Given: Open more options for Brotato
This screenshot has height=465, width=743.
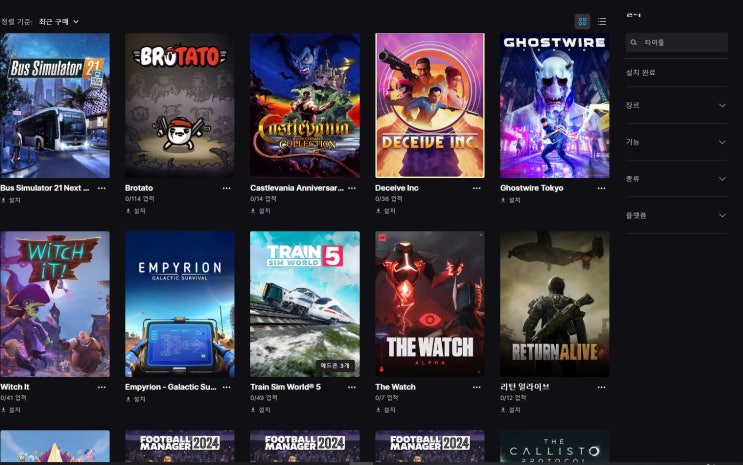Looking at the screenshot, I should click(227, 188).
